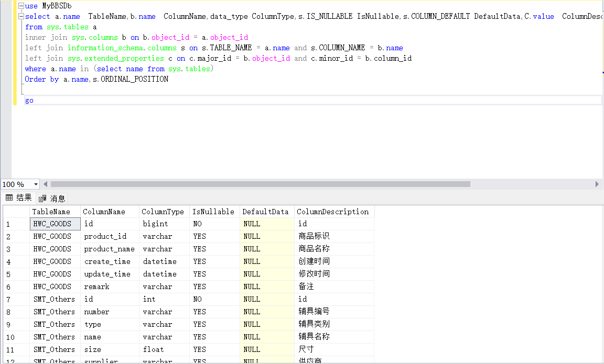604x364 pixels.
Task: Select the IsNullable column header
Action: 215,212
